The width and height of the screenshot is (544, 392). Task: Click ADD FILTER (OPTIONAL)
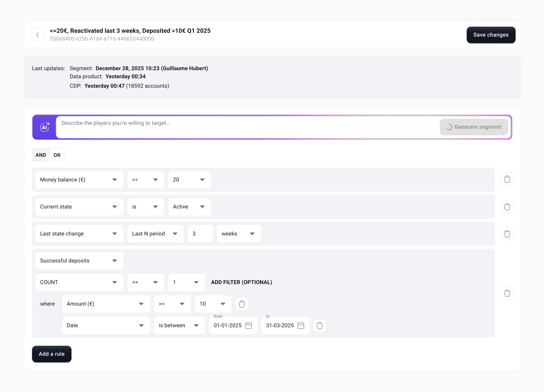(x=242, y=282)
